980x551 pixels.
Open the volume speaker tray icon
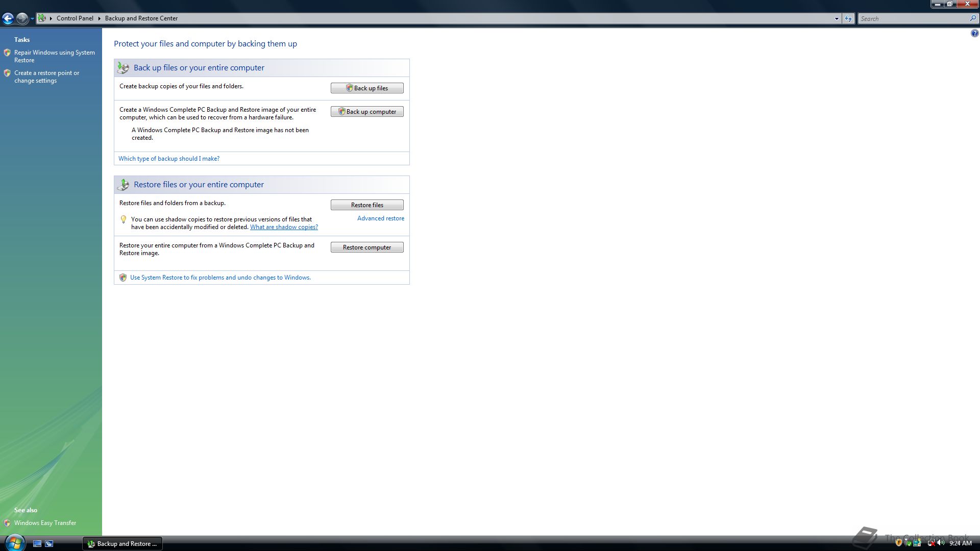pyautogui.click(x=941, y=543)
